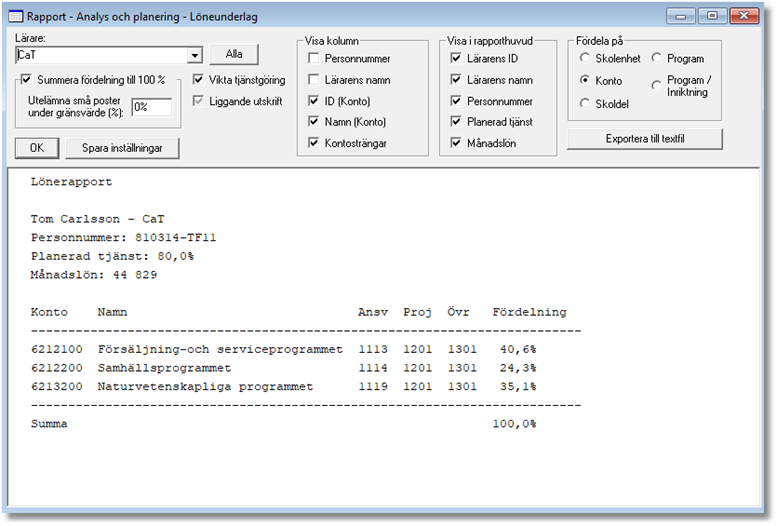Image resolution: width=777 pixels, height=526 pixels.
Task: Click Spara inställningar button
Action: [122, 148]
